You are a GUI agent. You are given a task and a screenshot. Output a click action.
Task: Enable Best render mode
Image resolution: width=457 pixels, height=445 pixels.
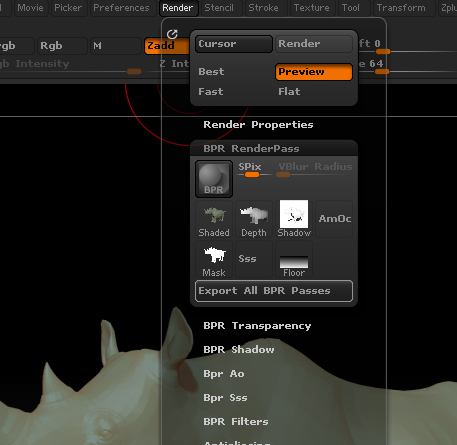(x=234, y=72)
